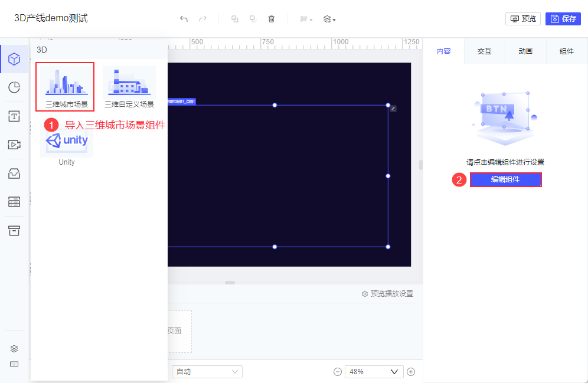The image size is (588, 383).
Task: Expand the layer order dropdown in toolbar
Action: pos(329,19)
